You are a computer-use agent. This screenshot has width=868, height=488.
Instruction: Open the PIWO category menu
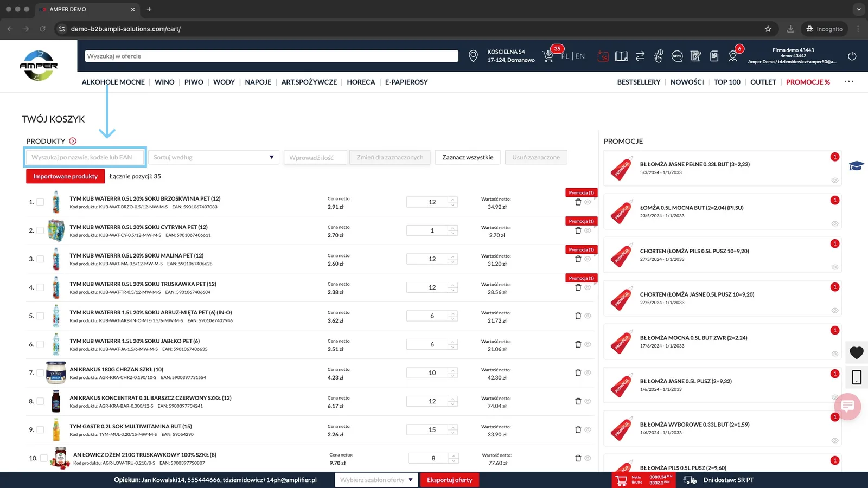(x=194, y=82)
